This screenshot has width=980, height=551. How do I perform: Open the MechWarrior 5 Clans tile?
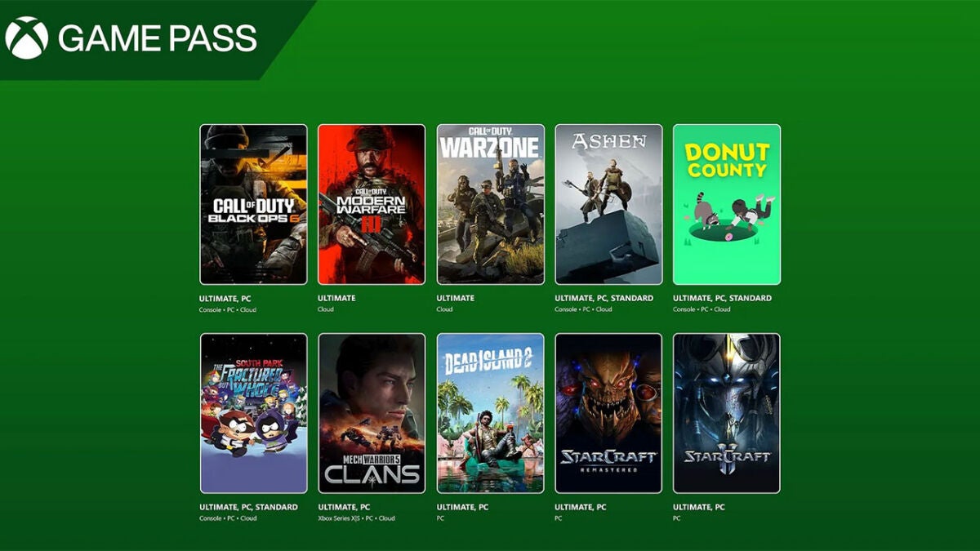[x=372, y=413]
